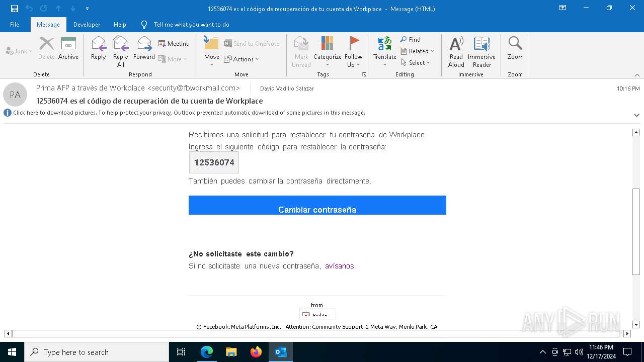Click the blocked image placeholder below 'from'
644x362 pixels.
pos(317,314)
